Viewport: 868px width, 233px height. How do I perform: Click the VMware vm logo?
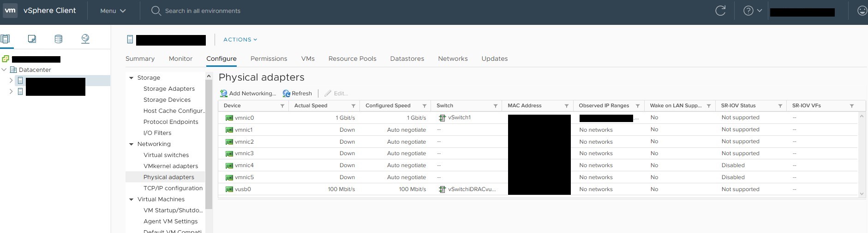pyautogui.click(x=10, y=10)
